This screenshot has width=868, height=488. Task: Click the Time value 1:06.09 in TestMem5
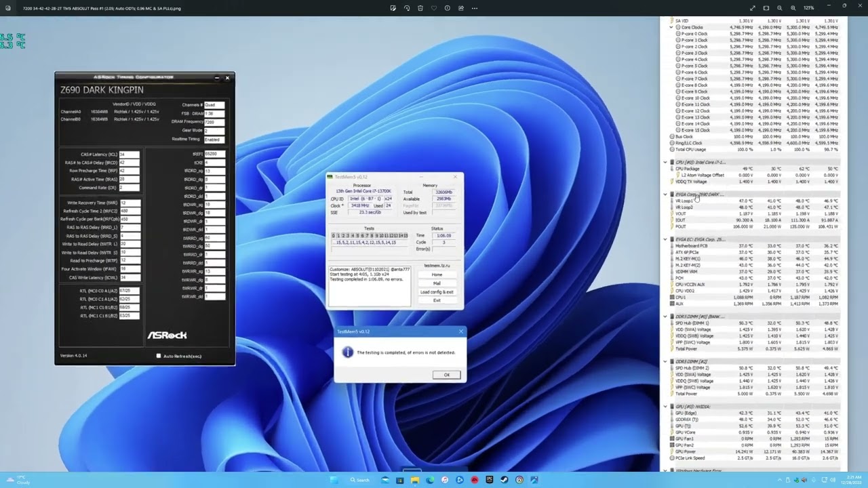tap(444, 236)
